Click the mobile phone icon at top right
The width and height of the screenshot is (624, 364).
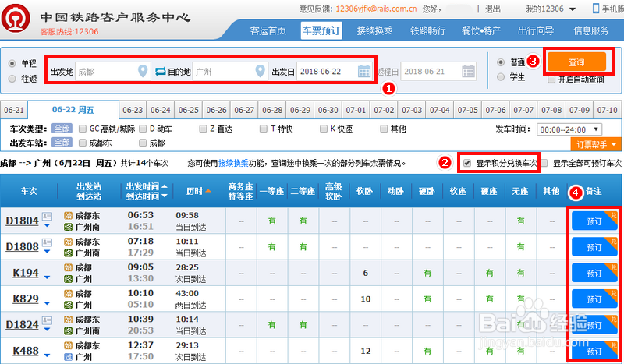click(x=596, y=9)
